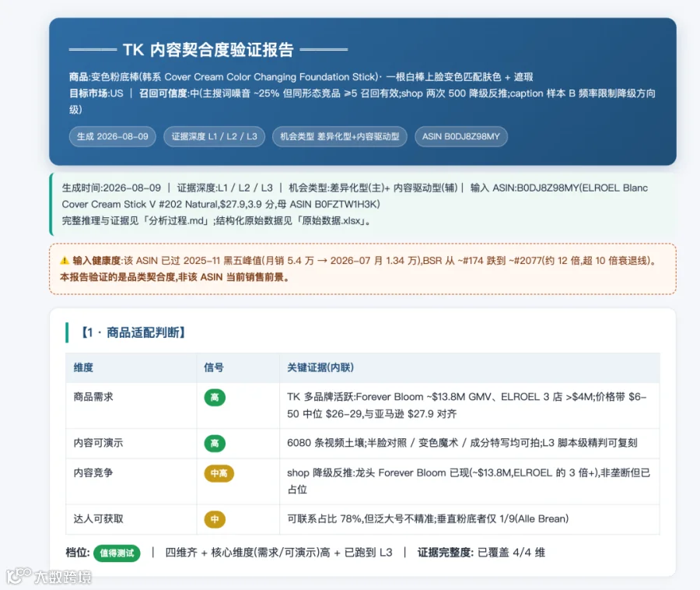Screen dimensions: 700x590
Task: Click the 「原始数据.xlsx」 file reference
Action: (x=331, y=220)
